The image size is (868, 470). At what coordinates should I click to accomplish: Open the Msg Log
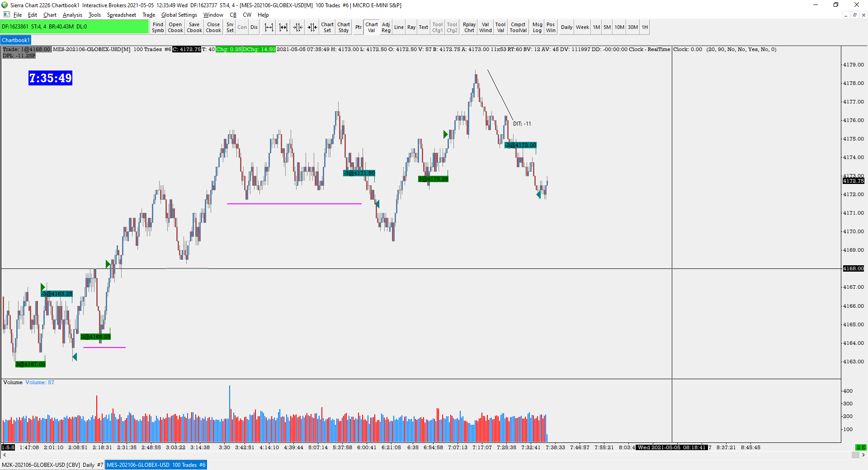pos(538,27)
